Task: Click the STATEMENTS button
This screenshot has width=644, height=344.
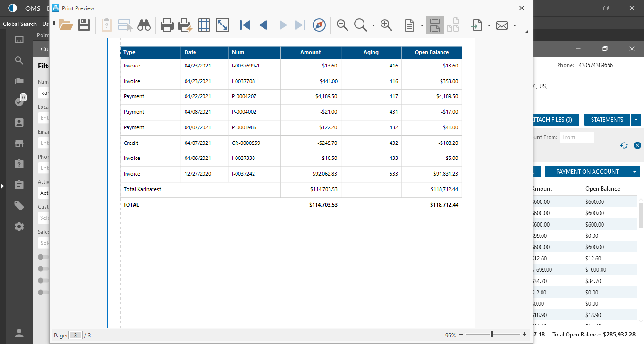Action: coord(607,120)
